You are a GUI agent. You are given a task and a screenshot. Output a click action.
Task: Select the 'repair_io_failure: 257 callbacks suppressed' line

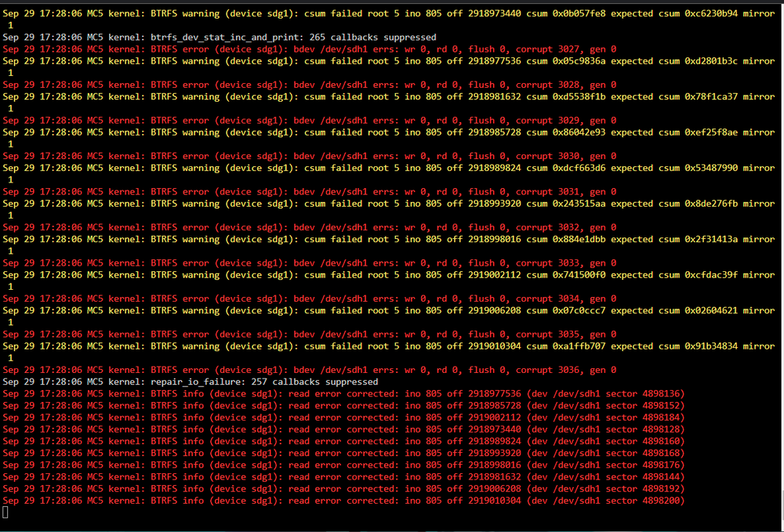click(x=191, y=382)
